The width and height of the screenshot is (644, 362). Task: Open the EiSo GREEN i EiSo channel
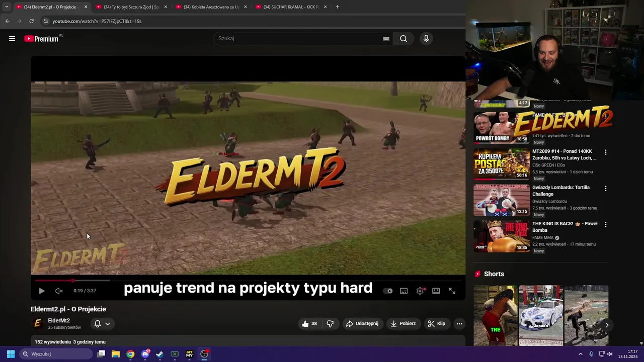coord(548,165)
